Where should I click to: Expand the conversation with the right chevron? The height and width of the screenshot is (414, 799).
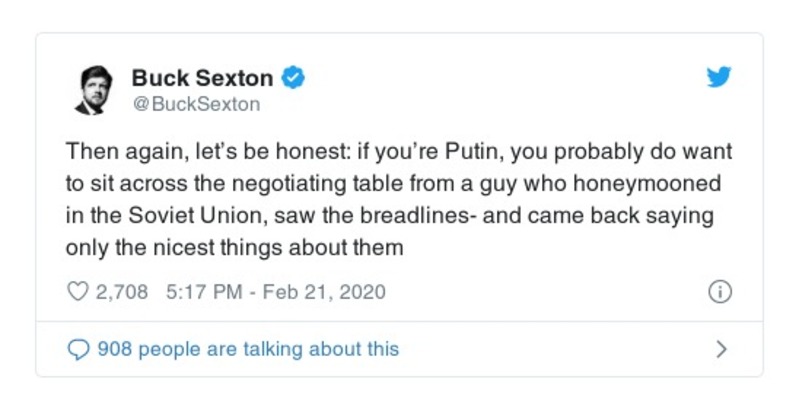721,349
